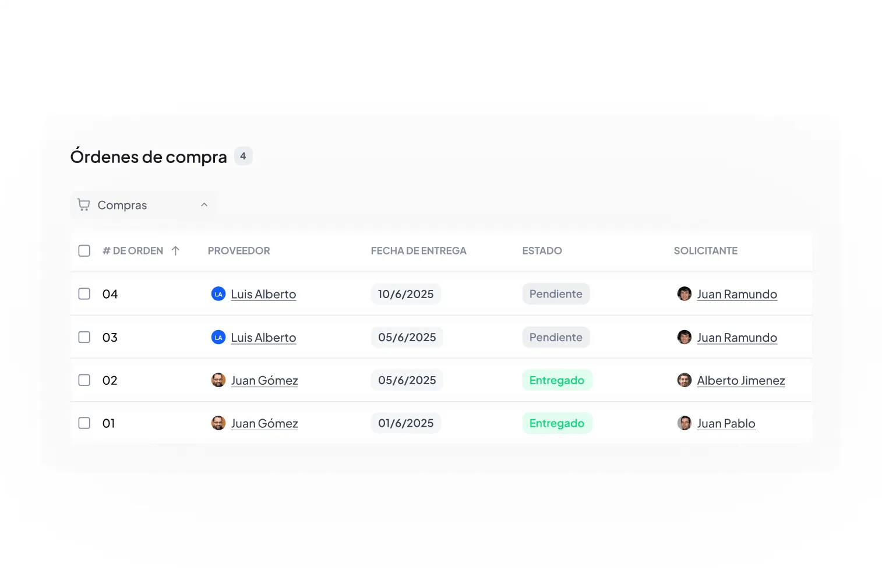Click Juan Ramundo's avatar in order 03 row

click(x=685, y=337)
